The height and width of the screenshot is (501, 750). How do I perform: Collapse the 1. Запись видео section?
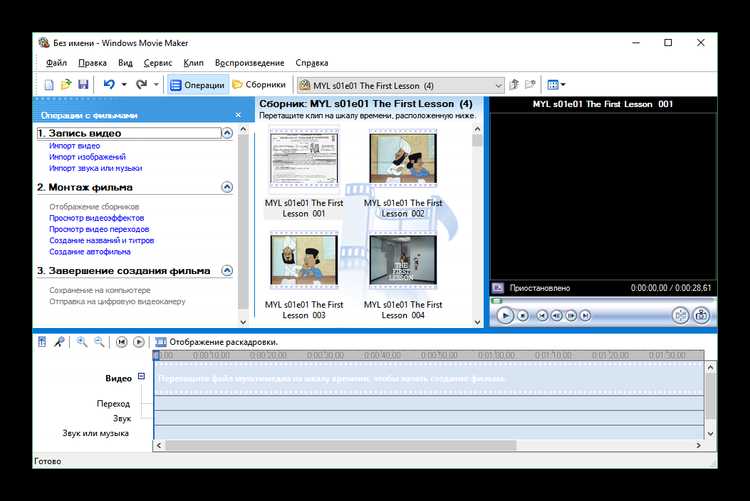pyautogui.click(x=227, y=133)
